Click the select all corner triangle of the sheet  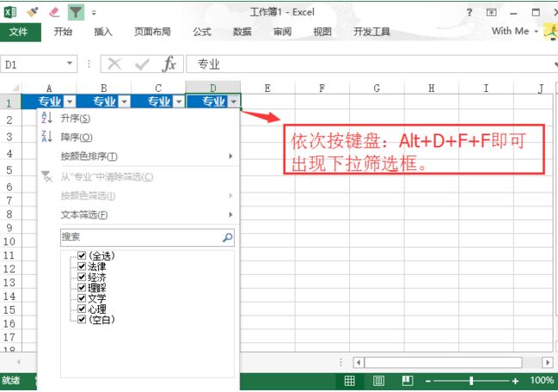coord(15,88)
